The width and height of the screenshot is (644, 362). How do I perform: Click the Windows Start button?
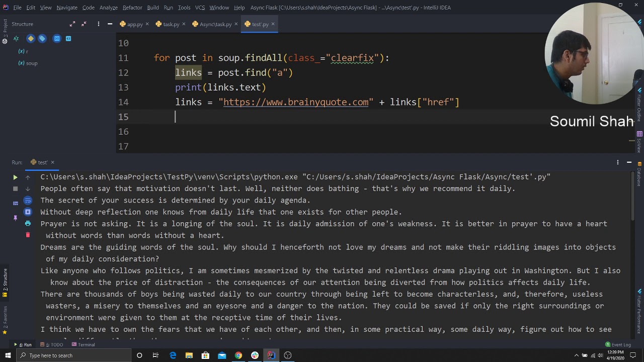point(8,355)
